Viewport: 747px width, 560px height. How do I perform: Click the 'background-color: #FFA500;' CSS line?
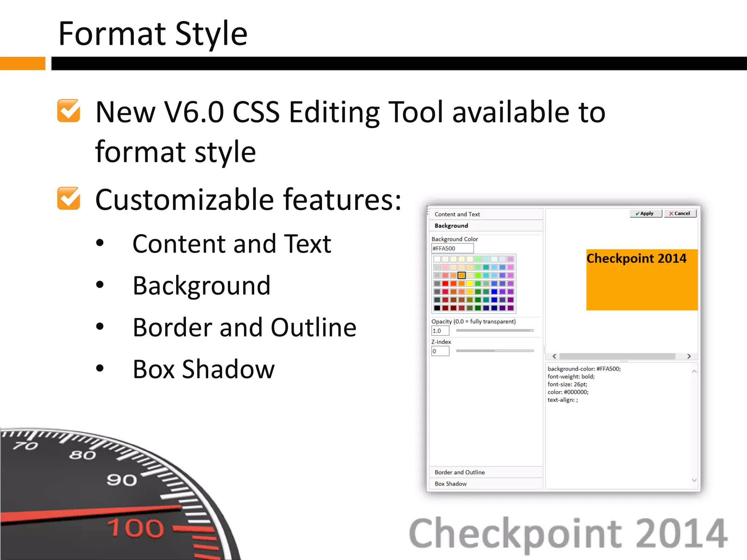click(584, 369)
